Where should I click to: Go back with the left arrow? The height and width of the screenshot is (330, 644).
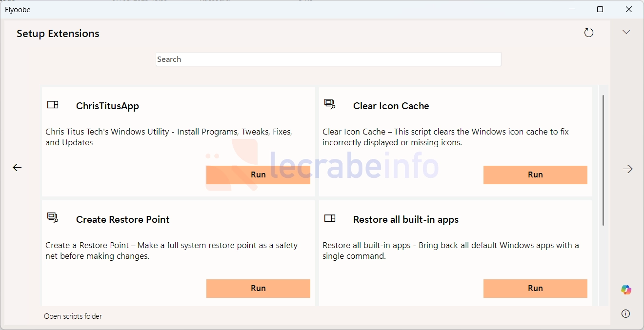(17, 167)
